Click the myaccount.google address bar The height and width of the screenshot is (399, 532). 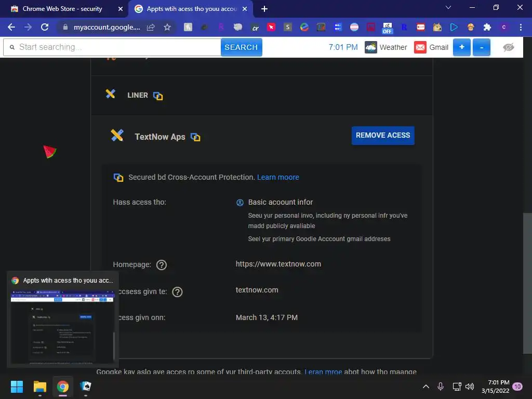pos(107,27)
